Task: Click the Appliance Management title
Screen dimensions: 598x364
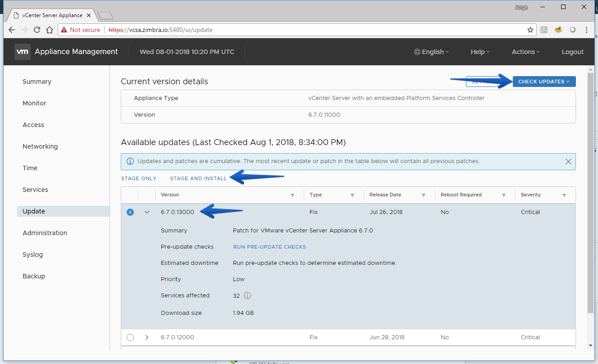Action: coord(76,52)
